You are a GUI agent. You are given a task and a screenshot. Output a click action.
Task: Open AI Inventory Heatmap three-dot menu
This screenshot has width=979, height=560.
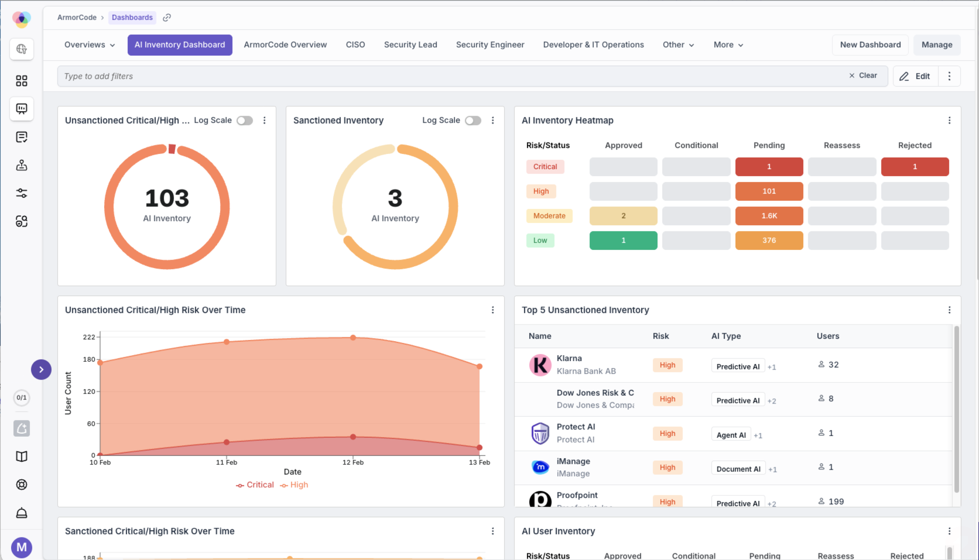point(949,120)
